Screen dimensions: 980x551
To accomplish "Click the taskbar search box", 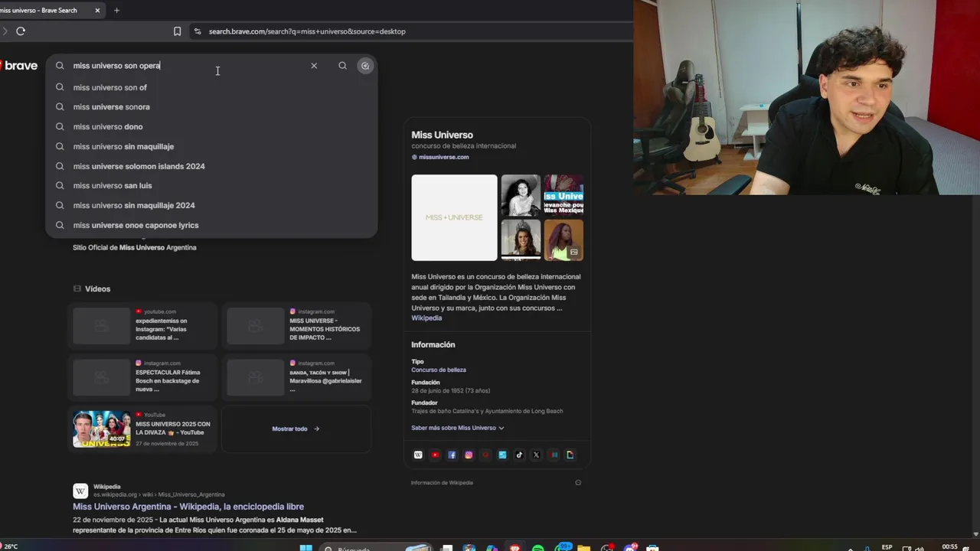I will click(375, 548).
